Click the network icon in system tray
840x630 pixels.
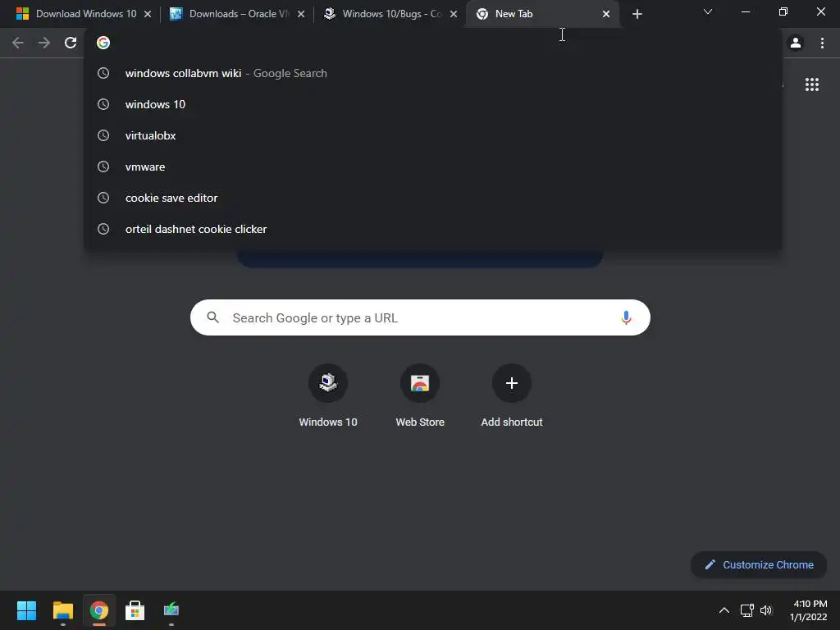click(746, 610)
